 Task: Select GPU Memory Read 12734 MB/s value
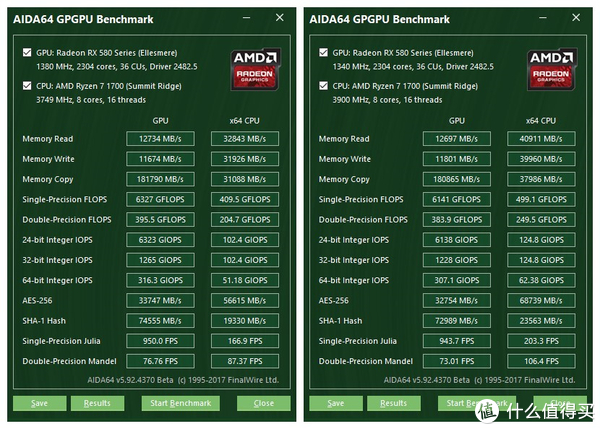pos(160,139)
